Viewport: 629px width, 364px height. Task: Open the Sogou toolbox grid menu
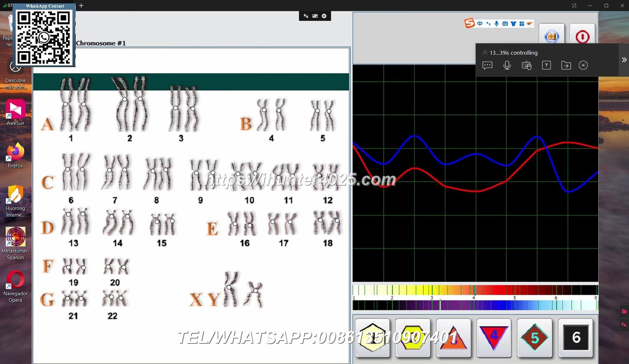522,23
